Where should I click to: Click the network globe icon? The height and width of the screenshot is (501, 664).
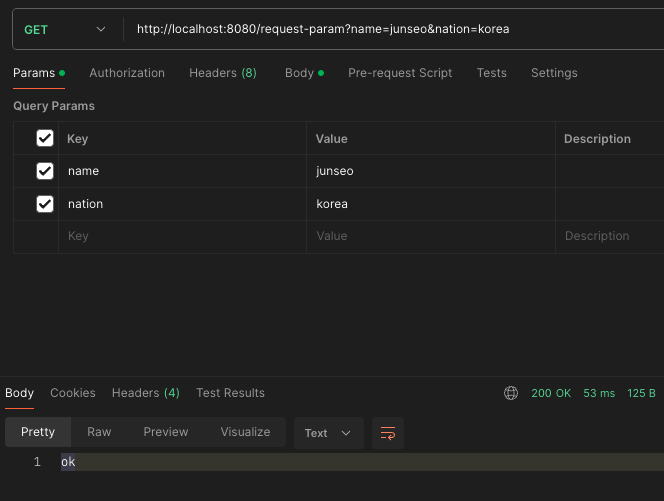point(511,393)
